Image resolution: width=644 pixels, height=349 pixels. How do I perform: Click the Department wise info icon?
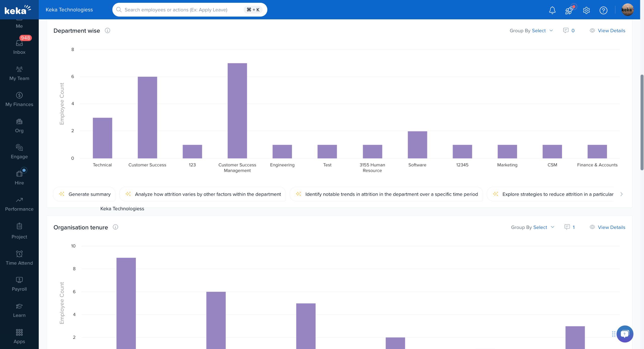point(107,30)
